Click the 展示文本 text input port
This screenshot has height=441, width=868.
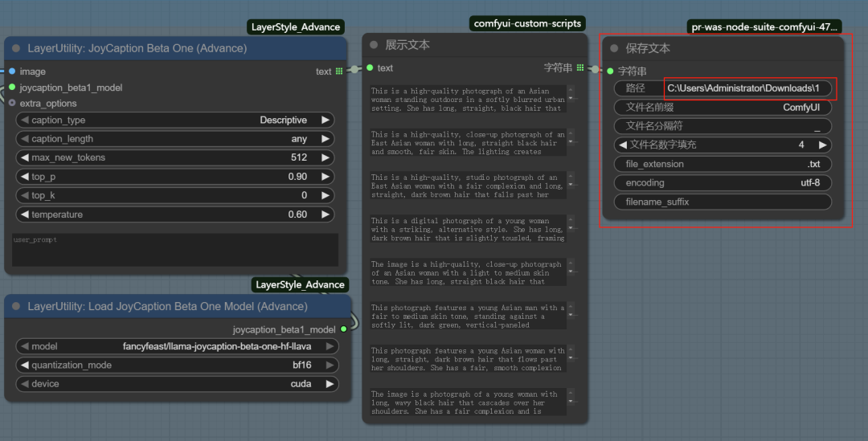tap(370, 67)
